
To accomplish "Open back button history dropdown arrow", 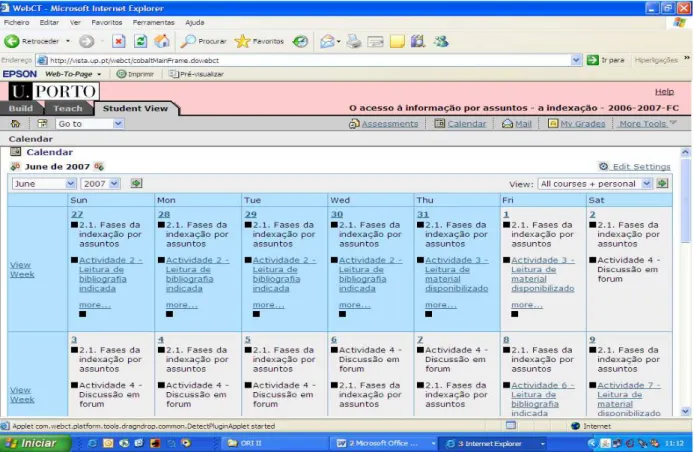I will pyautogui.click(x=68, y=41).
